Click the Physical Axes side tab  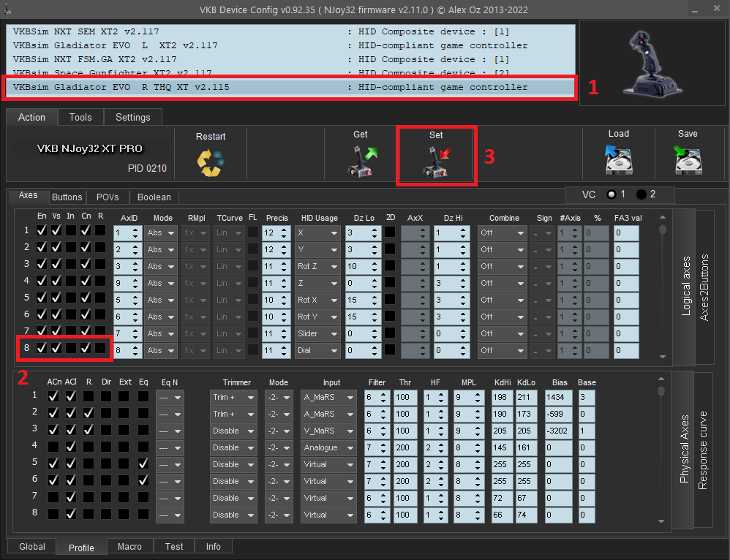[684, 449]
